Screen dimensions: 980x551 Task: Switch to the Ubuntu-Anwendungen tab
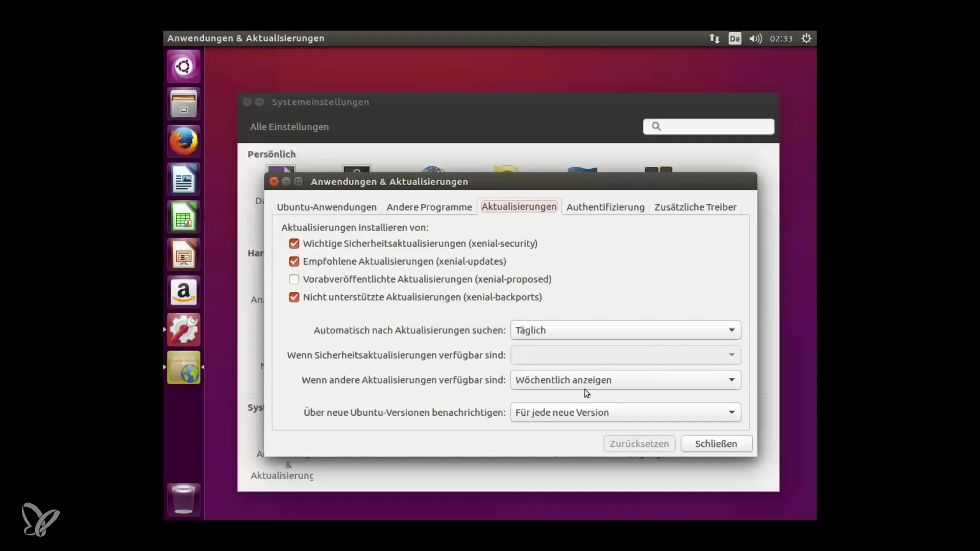tap(327, 207)
